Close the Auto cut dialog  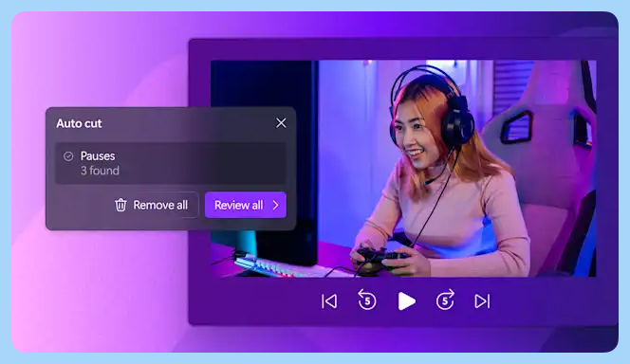(x=281, y=123)
